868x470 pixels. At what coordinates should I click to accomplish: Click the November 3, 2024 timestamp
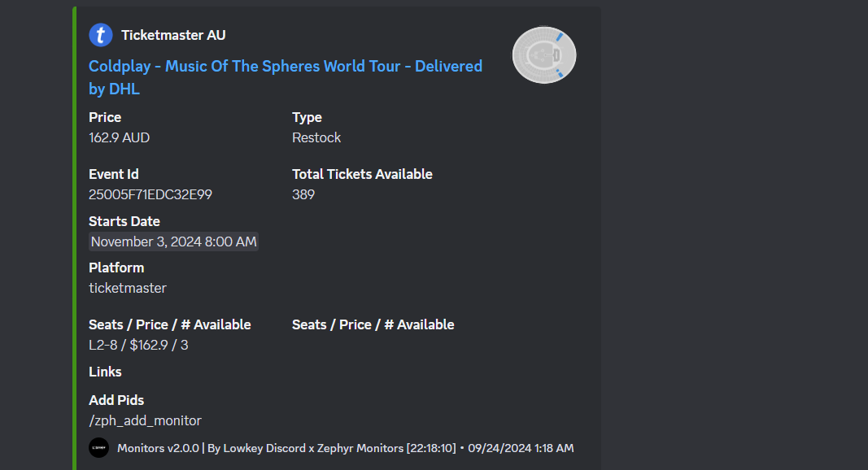pos(173,241)
